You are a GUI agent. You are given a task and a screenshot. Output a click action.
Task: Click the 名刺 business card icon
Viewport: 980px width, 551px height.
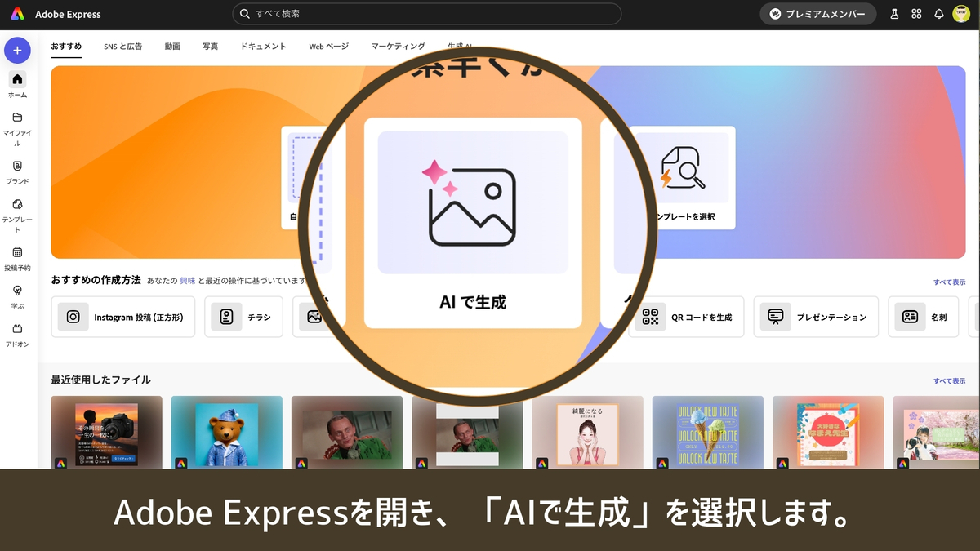[910, 317]
